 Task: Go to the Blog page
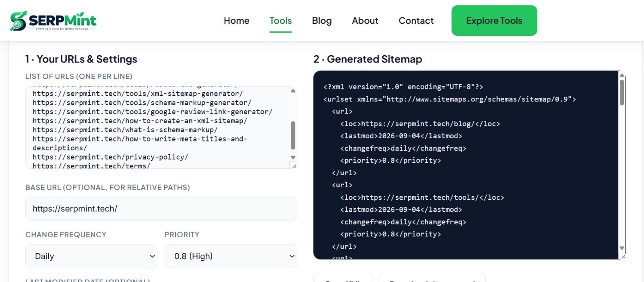point(322,21)
